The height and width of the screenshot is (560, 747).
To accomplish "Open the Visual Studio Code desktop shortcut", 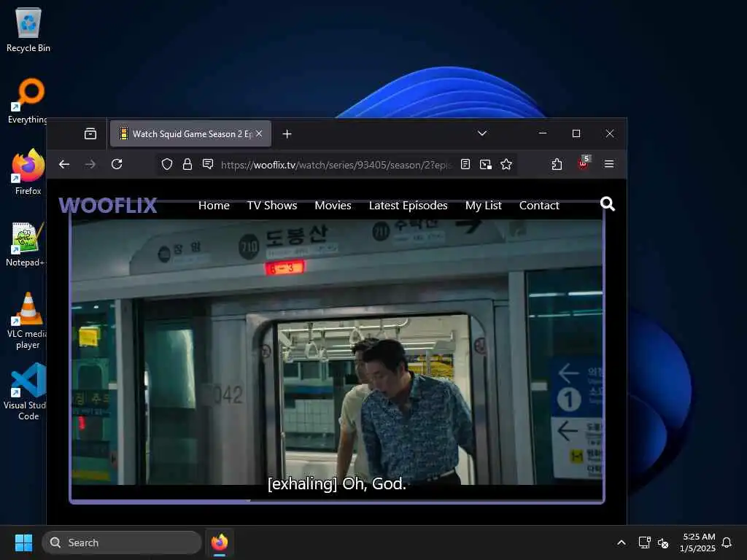I will [27, 392].
